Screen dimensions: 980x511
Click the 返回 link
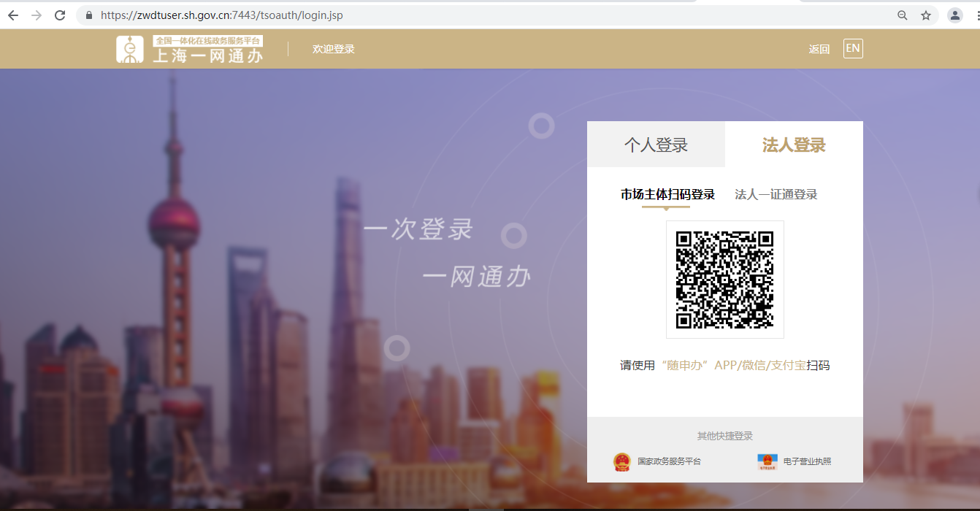coord(819,49)
